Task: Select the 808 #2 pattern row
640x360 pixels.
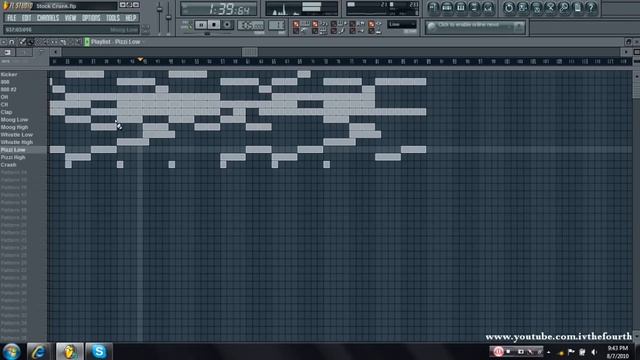Action: click(x=23, y=89)
